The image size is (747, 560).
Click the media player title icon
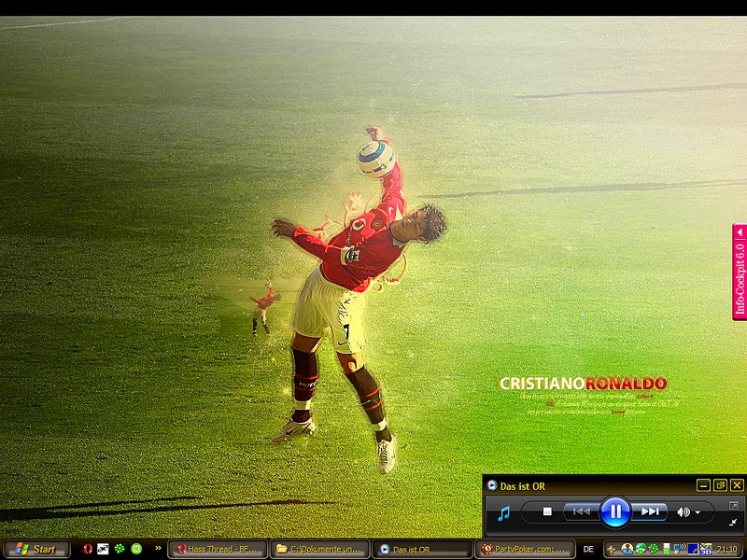point(492,485)
